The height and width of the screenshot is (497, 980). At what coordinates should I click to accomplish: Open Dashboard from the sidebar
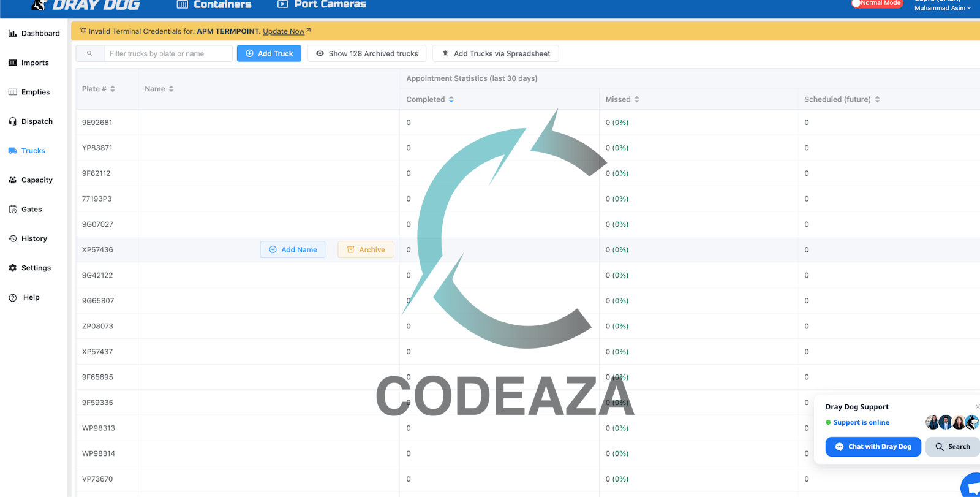34,33
